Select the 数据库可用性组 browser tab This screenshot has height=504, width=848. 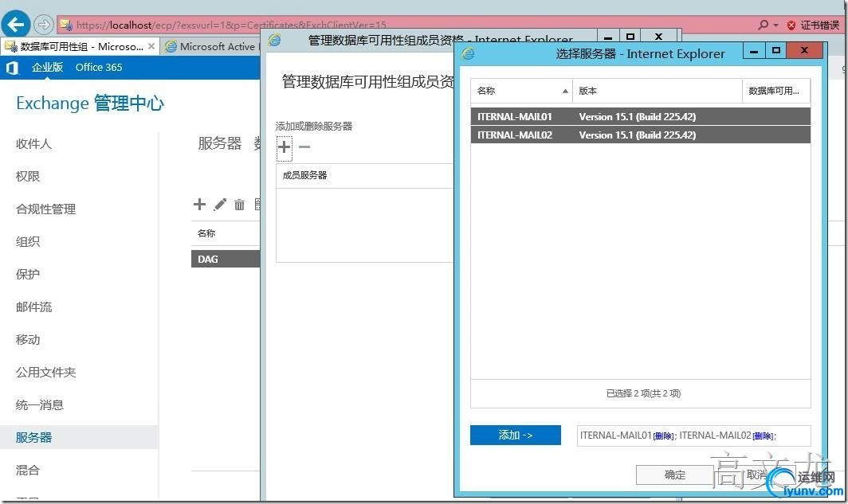pos(81,46)
